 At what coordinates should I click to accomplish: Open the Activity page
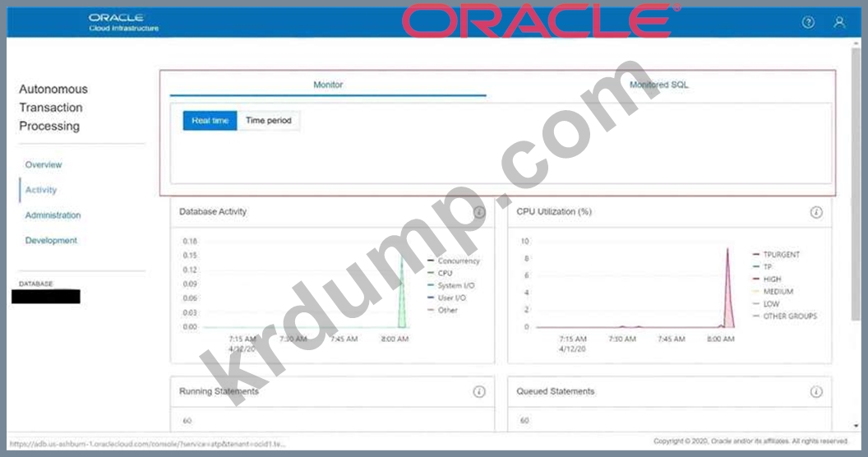(x=41, y=190)
